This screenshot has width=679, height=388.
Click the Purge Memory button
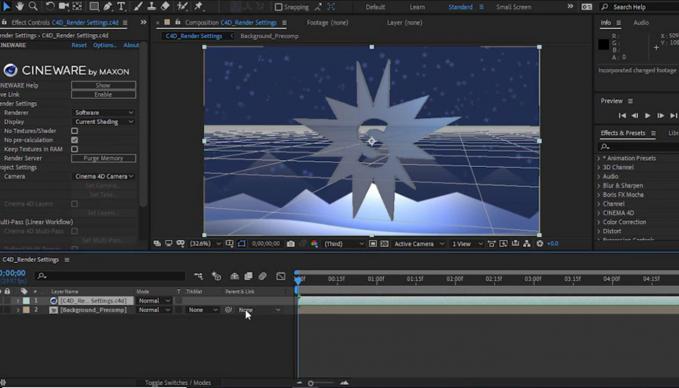[x=103, y=158]
